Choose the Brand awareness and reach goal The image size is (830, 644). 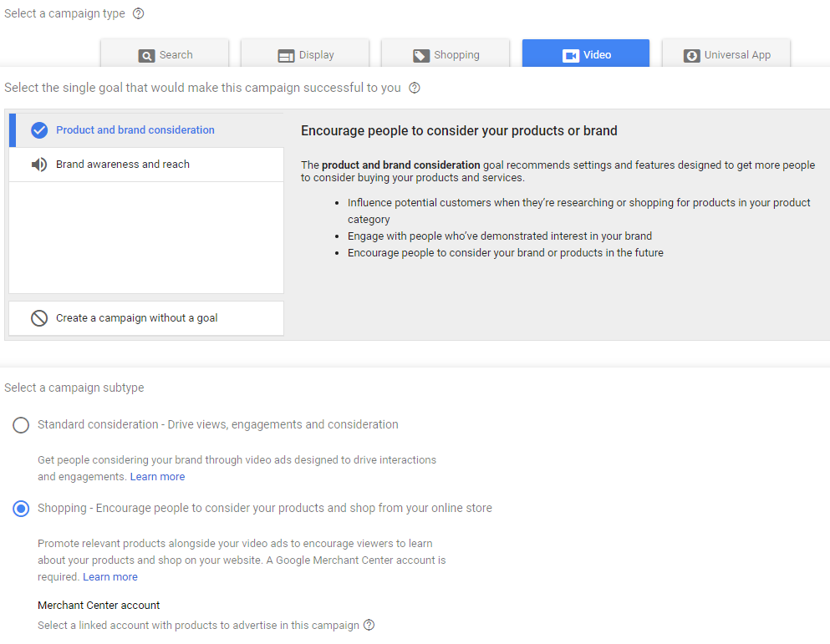(x=123, y=165)
